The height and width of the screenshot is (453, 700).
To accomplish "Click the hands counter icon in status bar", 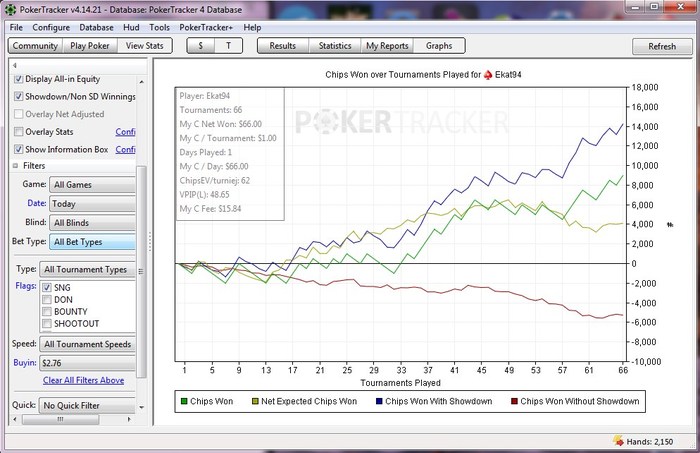I will 619,441.
